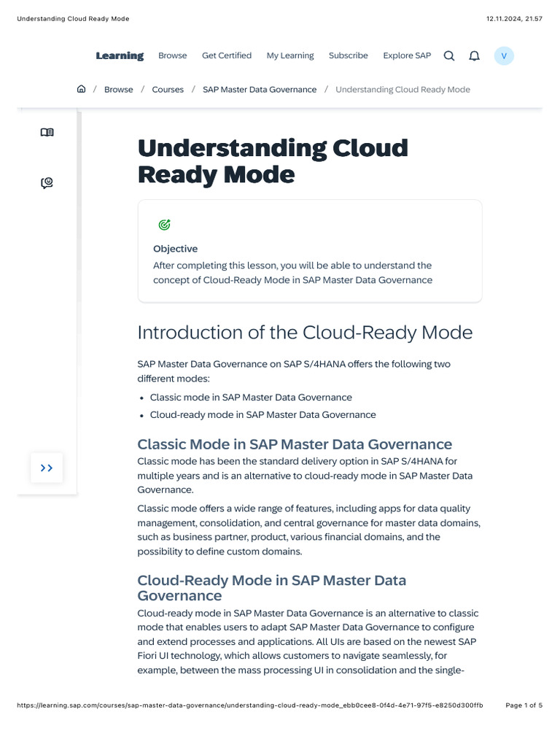Open SAP Master Data Governance breadcrumb
The height and width of the screenshot is (747, 560).
click(x=260, y=90)
